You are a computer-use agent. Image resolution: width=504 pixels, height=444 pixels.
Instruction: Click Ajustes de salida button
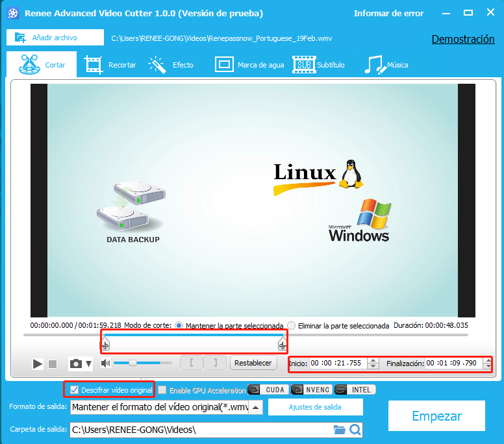click(315, 407)
